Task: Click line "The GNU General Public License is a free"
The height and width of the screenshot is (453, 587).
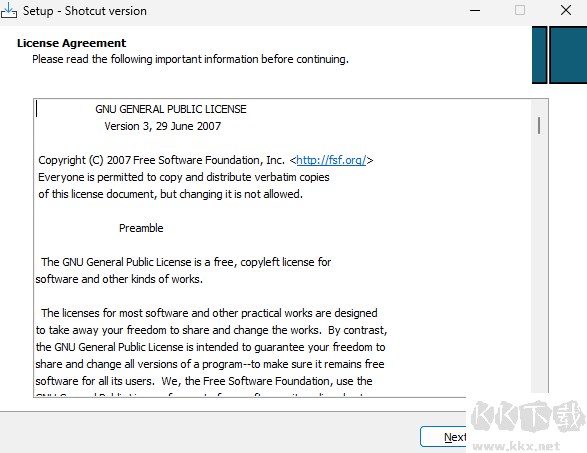Action: click(x=186, y=262)
